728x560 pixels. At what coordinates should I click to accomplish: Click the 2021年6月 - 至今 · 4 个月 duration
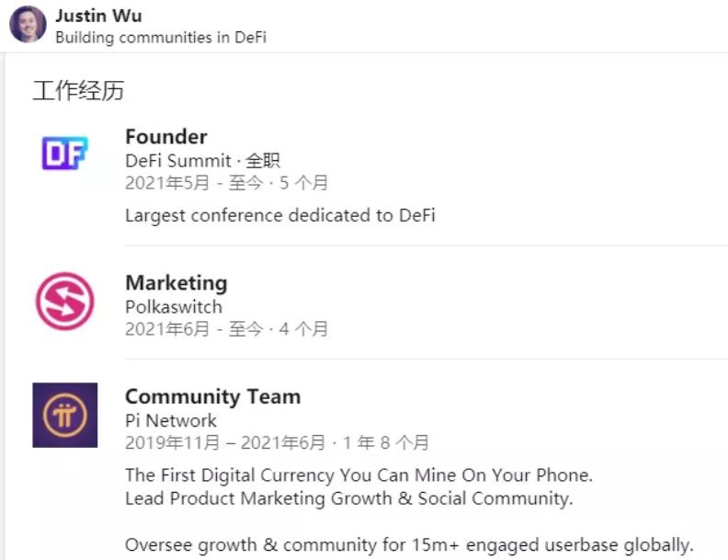(226, 328)
